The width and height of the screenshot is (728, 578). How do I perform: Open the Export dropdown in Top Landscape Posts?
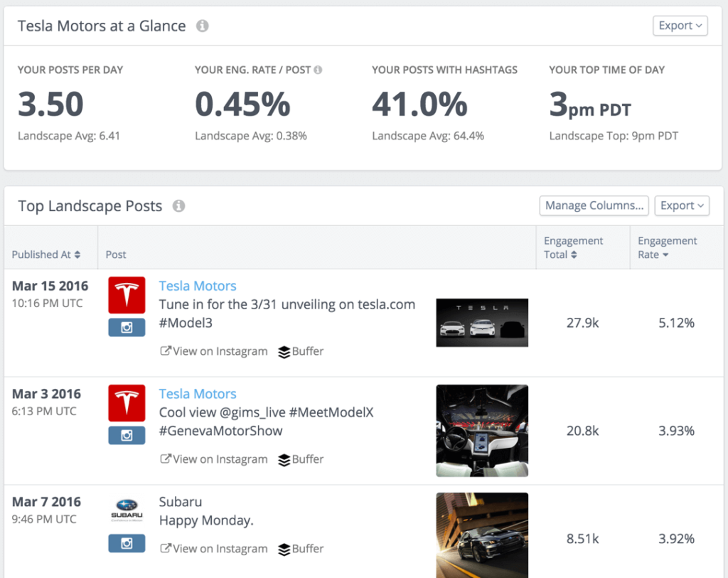(682, 205)
